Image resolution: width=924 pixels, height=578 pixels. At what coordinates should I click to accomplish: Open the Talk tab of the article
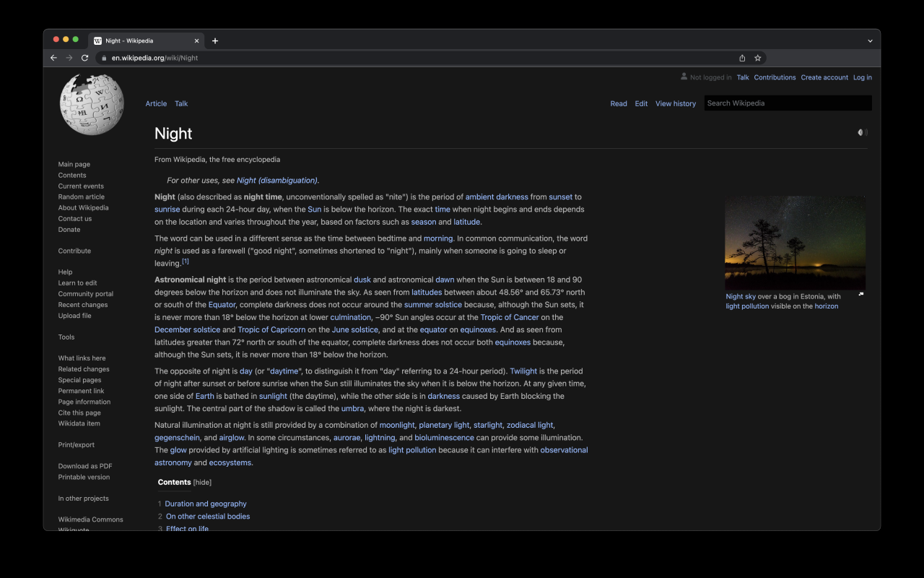pos(181,103)
